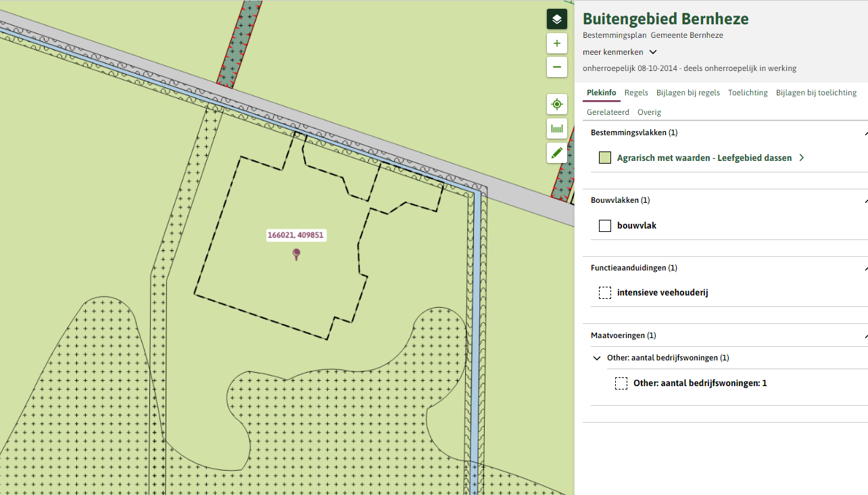Click the green Agrarisch met waarden swatch
868x495 pixels.
[605, 158]
